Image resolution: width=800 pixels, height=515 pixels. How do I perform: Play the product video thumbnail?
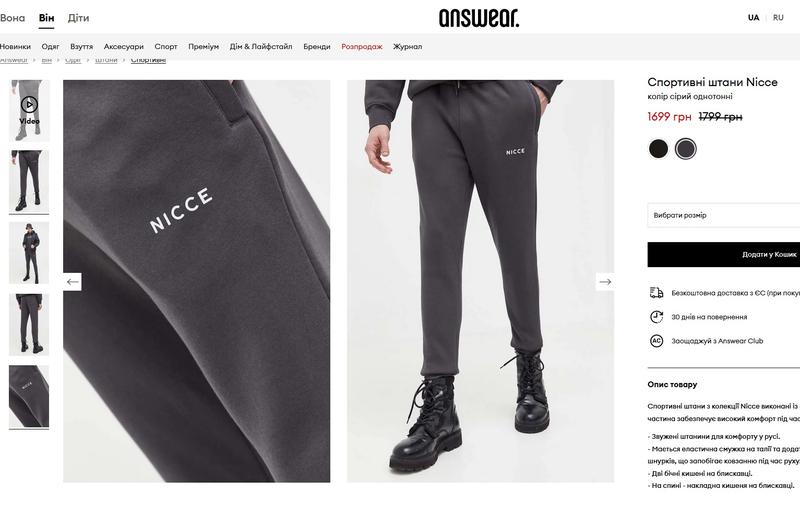pos(29,110)
